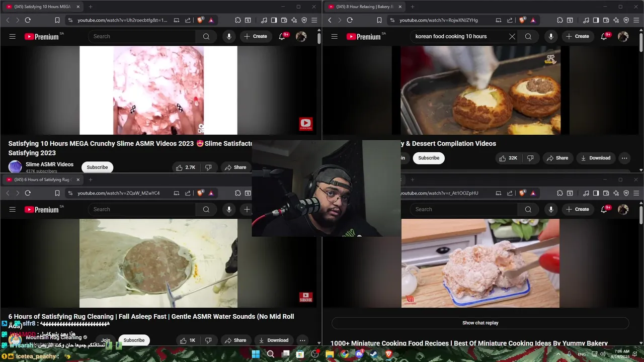This screenshot has height=362, width=644.
Task: Select the '6 Hours of Satisfying Rug' browser tab
Action: click(x=43, y=179)
